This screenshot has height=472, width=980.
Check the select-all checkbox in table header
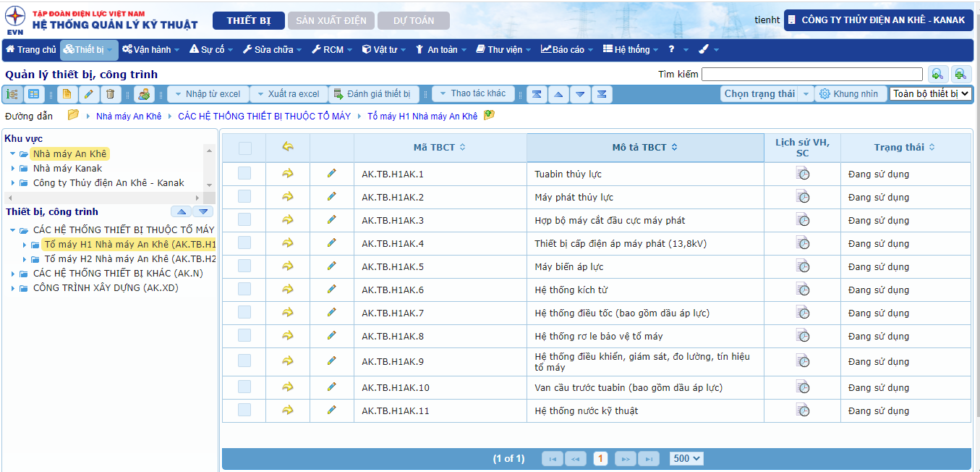(245, 148)
